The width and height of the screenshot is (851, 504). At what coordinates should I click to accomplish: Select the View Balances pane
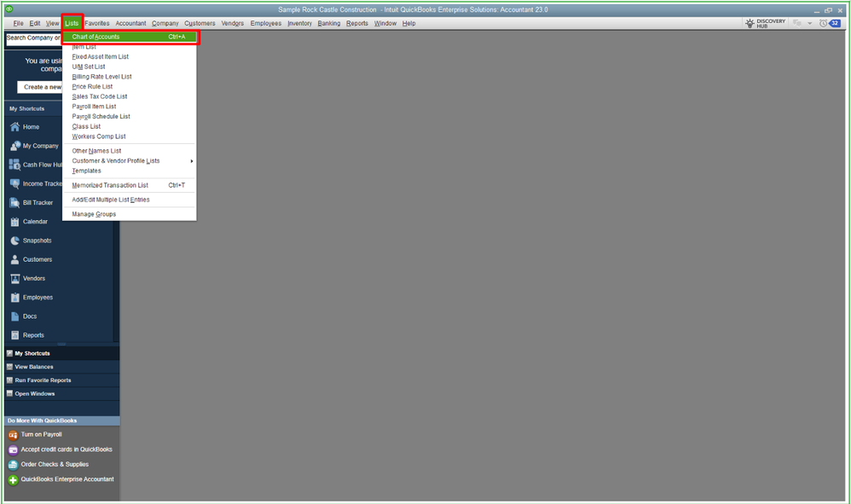pos(62,367)
